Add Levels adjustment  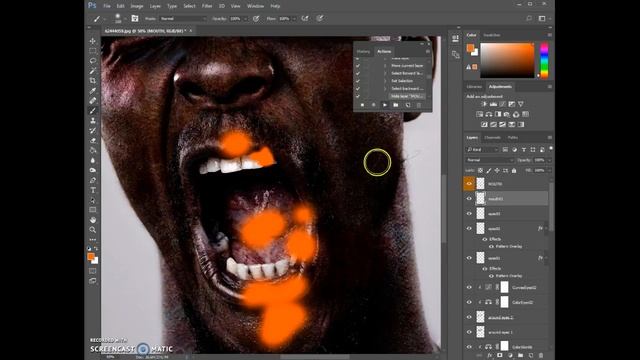coord(493,104)
